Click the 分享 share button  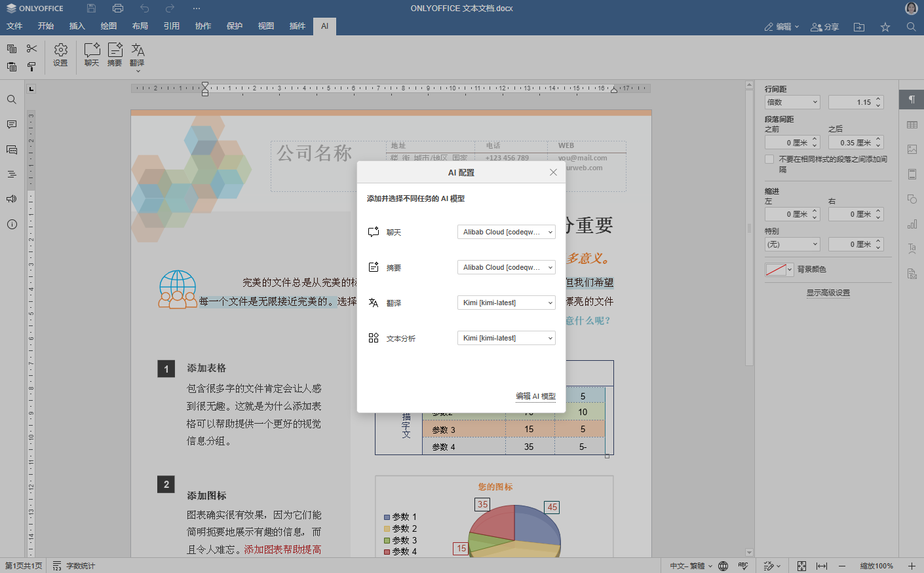coord(825,27)
